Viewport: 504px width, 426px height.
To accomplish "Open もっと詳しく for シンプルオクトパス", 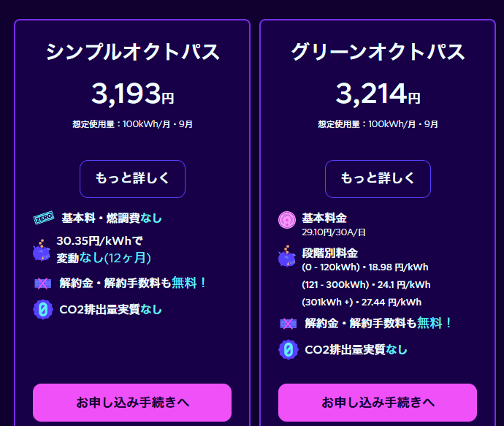I will point(132,178).
